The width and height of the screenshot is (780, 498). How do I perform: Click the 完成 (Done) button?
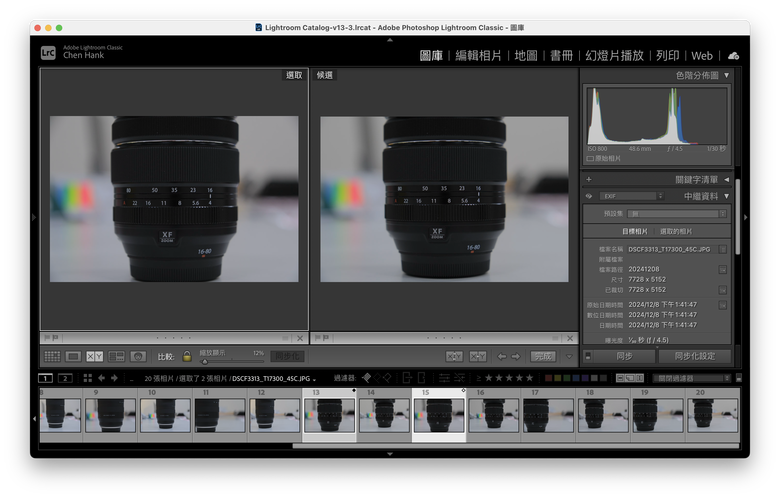click(x=543, y=356)
